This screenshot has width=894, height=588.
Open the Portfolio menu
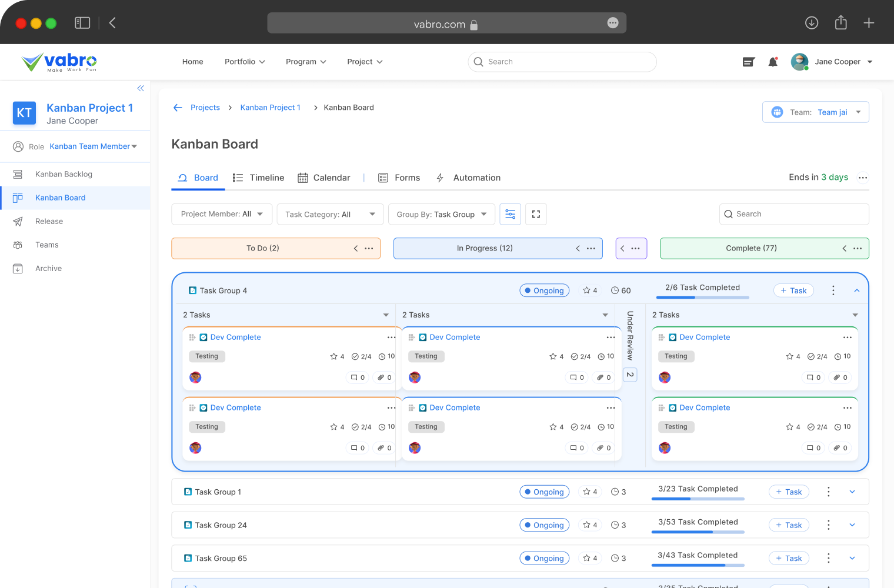(x=245, y=62)
